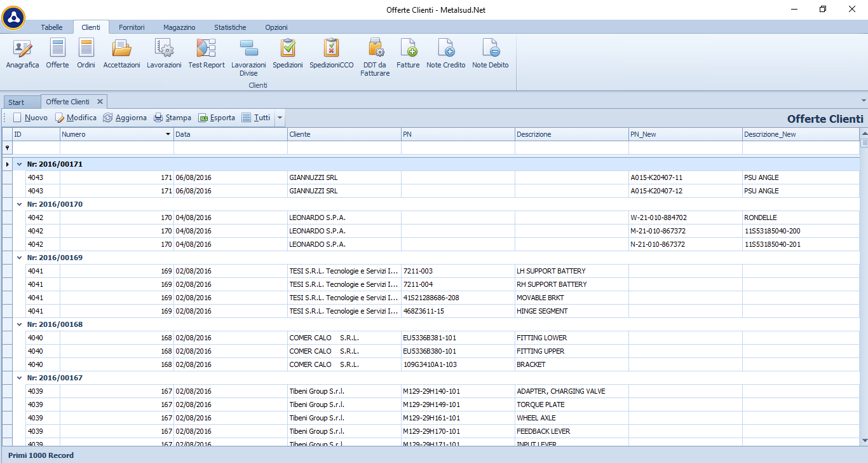Sort by the PN column header
This screenshot has width=868, height=463.
pos(458,134)
